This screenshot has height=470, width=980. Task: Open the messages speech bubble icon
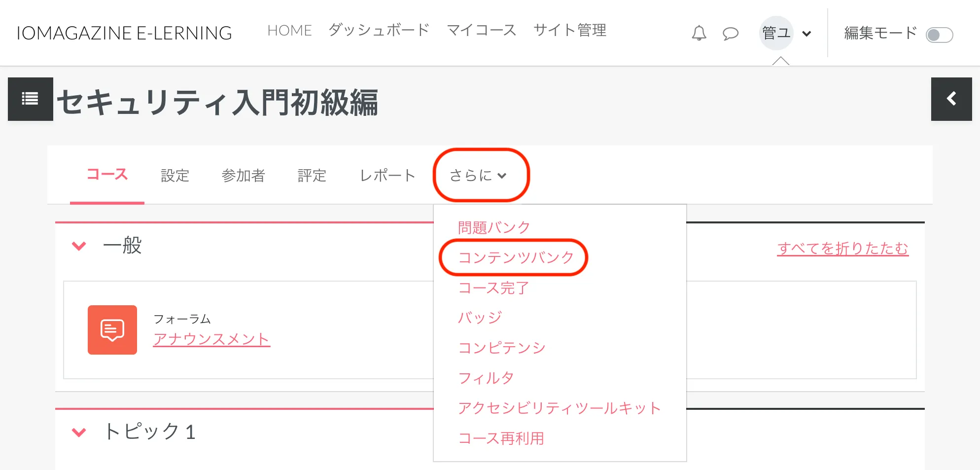730,34
